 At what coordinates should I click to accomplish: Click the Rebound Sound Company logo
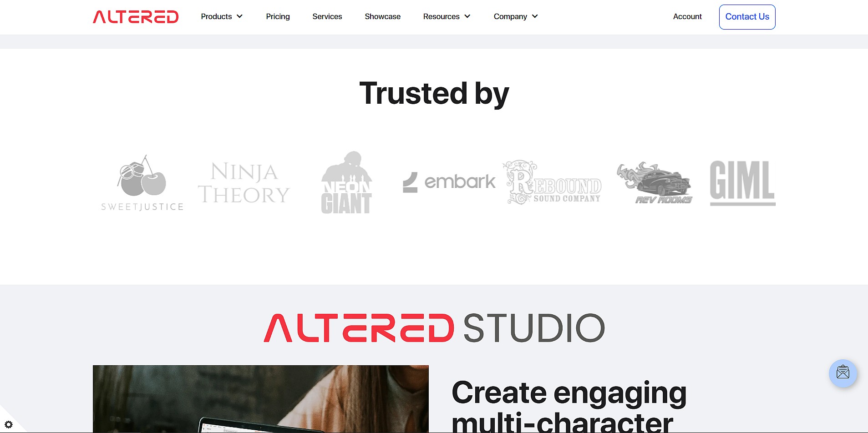552,182
